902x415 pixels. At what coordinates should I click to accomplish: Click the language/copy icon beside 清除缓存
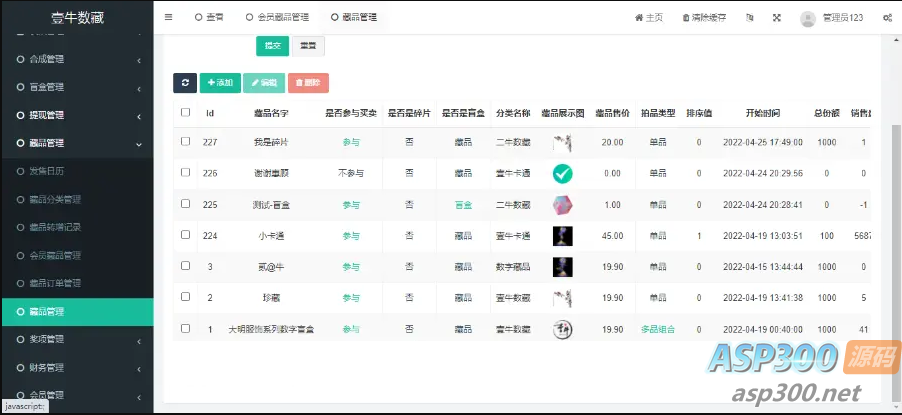(x=749, y=17)
